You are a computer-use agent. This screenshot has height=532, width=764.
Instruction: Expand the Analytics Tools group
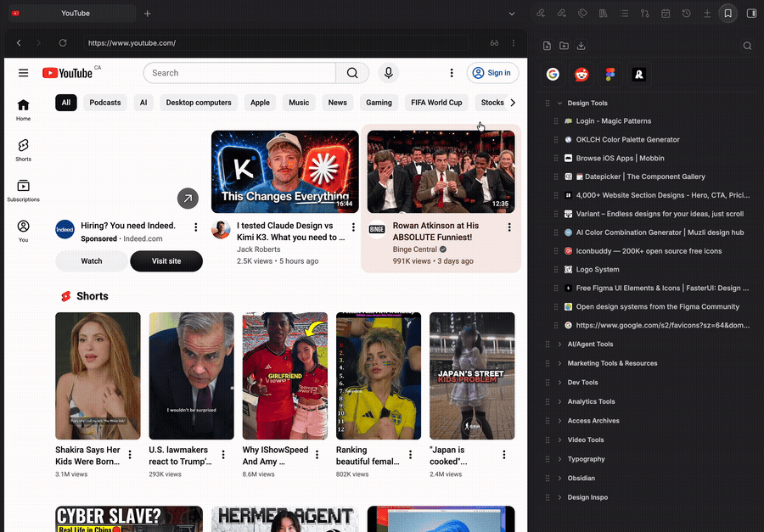tap(560, 401)
